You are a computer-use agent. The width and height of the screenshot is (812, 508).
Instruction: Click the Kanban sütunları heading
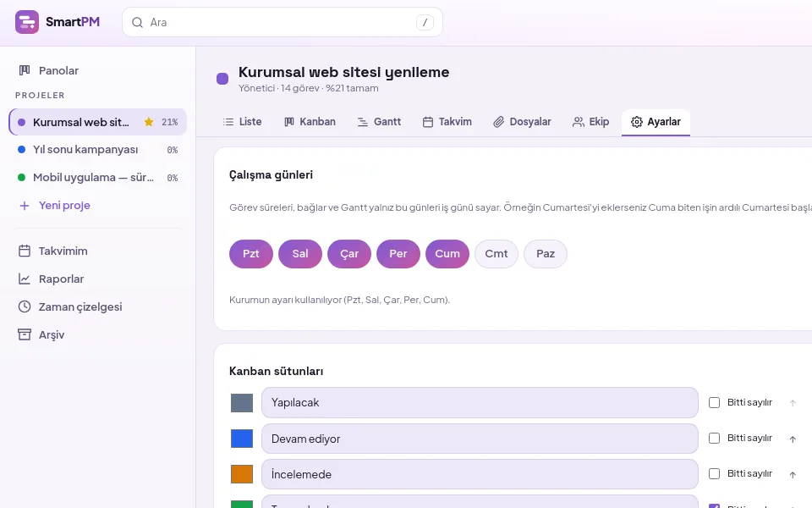point(276,371)
